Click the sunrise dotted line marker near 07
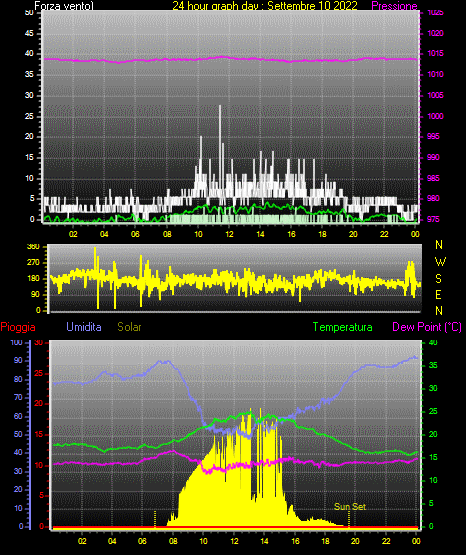The width and height of the screenshot is (466, 555). pos(155,519)
